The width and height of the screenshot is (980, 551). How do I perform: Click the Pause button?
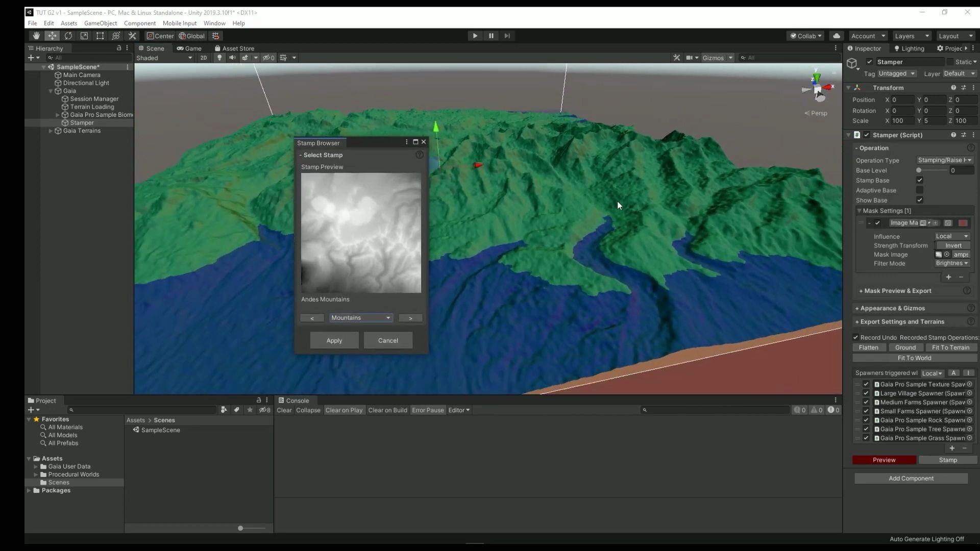click(491, 36)
